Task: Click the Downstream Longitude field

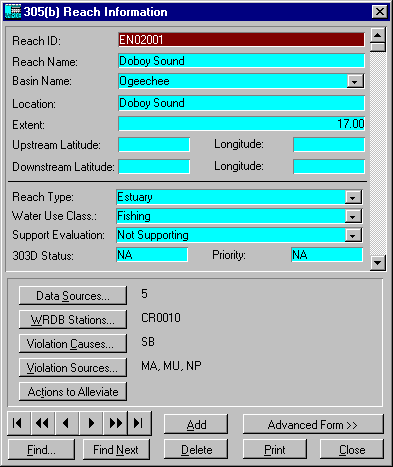Action: 329,166
